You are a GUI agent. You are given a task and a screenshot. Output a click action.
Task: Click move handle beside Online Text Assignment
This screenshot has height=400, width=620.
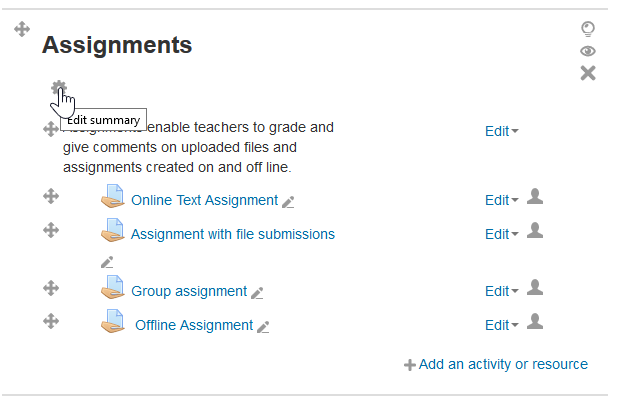click(51, 196)
